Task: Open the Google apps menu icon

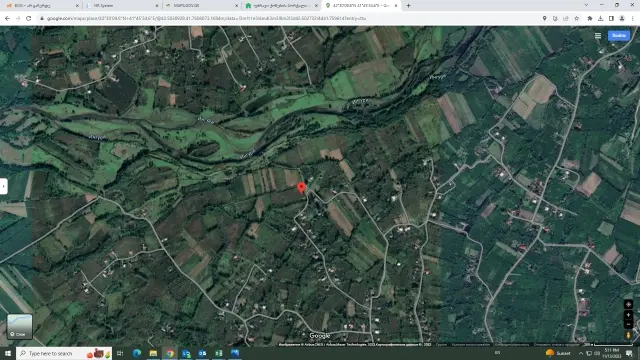Action: pyautogui.click(x=598, y=36)
